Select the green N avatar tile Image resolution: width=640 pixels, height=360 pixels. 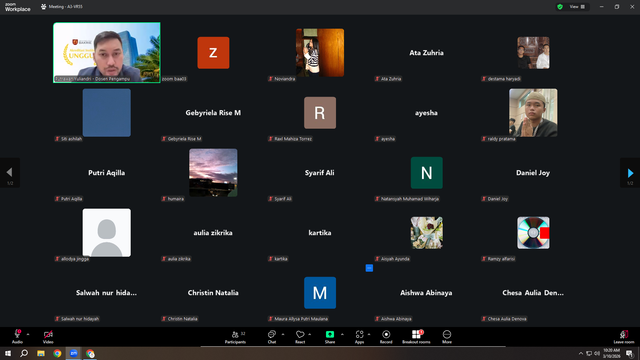pos(427,173)
